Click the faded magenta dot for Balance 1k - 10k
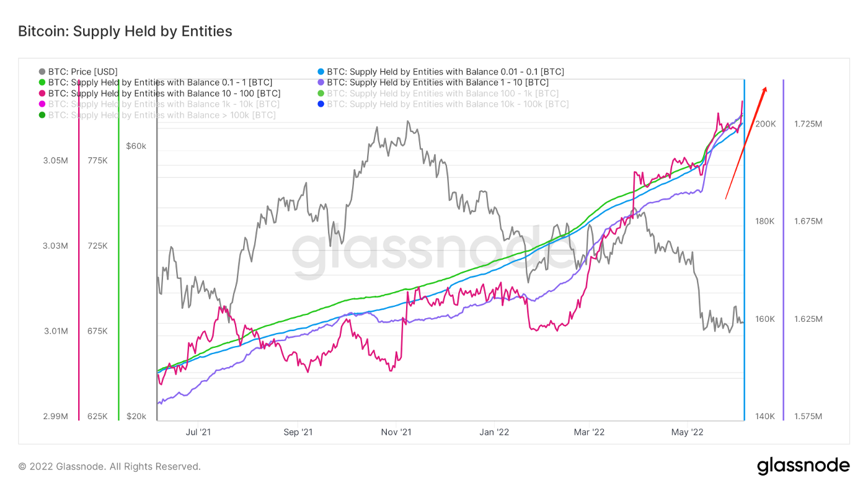The width and height of the screenshot is (868, 488). point(42,104)
